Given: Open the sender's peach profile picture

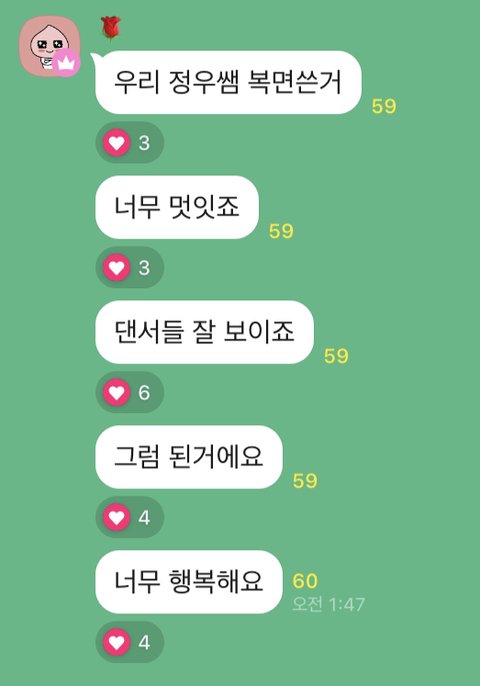Looking at the screenshot, I should point(49,46).
